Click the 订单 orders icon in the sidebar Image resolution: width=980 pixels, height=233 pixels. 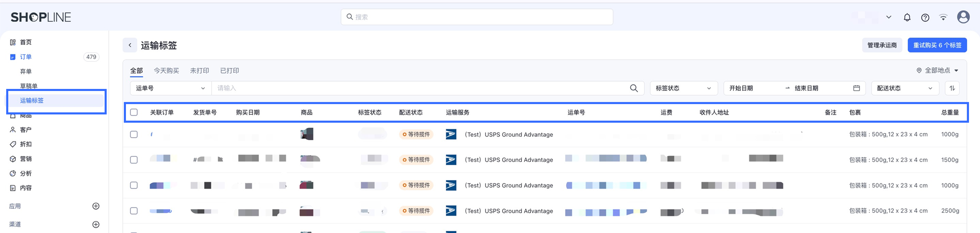(12, 57)
